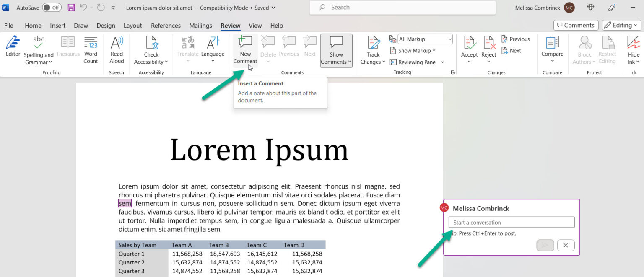
Task: Open the Help tab
Action: tap(277, 26)
